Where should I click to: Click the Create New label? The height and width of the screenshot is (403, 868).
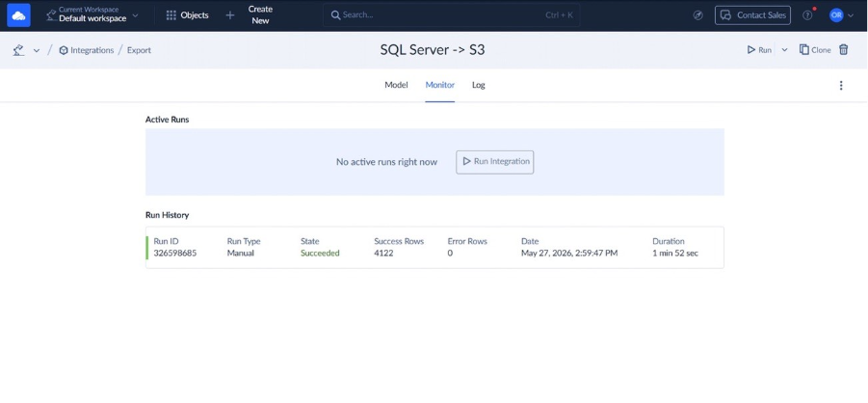pyautogui.click(x=260, y=15)
